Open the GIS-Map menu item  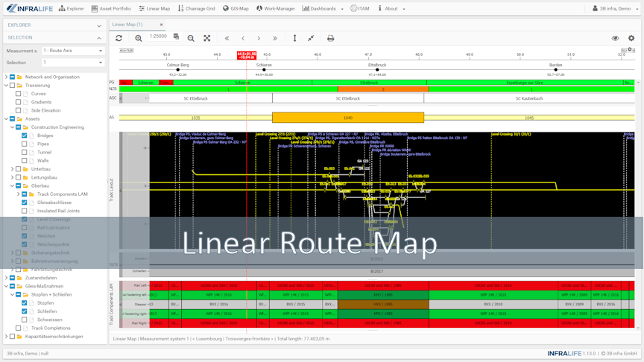tap(236, 9)
